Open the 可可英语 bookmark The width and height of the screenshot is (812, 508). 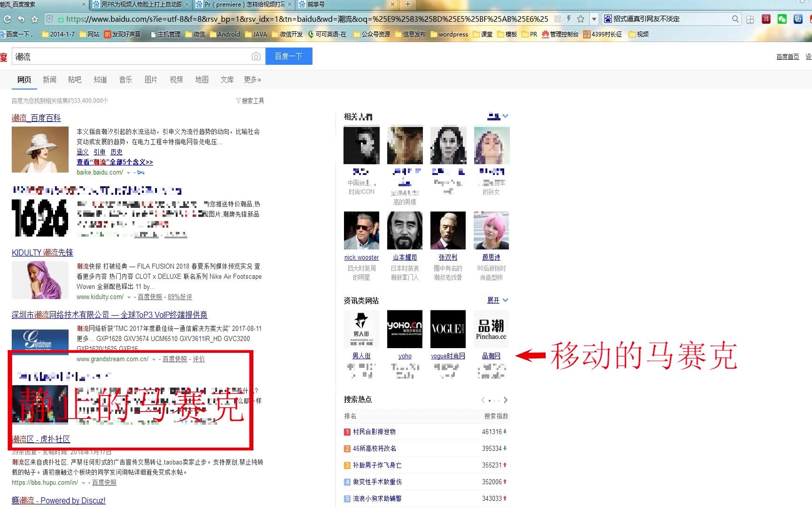pos(328,34)
